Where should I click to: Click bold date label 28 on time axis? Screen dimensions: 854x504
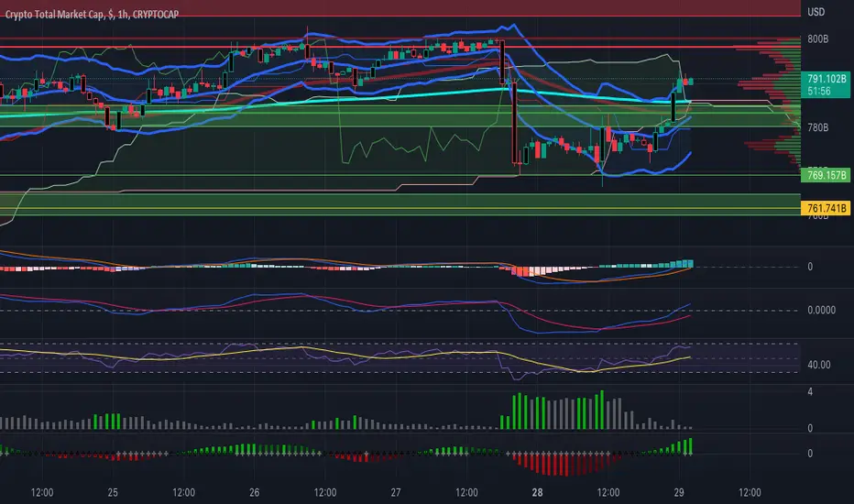pyautogui.click(x=538, y=493)
